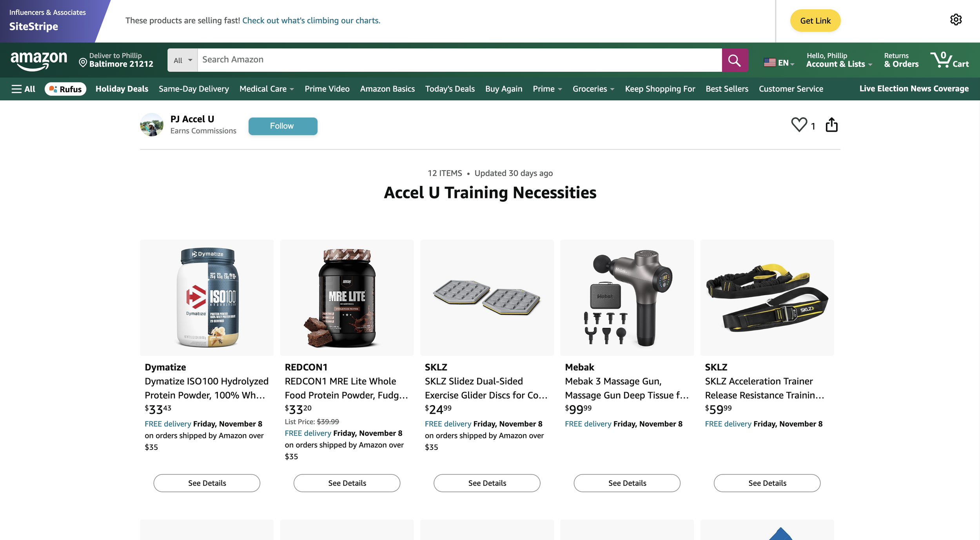Go to Best Sellers in navigation

(727, 89)
